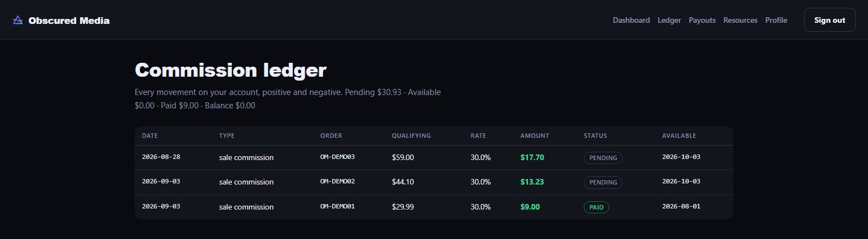Open the Payouts nav link

pos(702,20)
